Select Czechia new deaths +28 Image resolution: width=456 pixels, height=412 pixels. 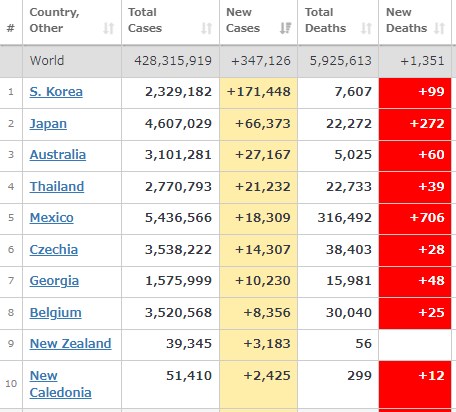[431, 250]
